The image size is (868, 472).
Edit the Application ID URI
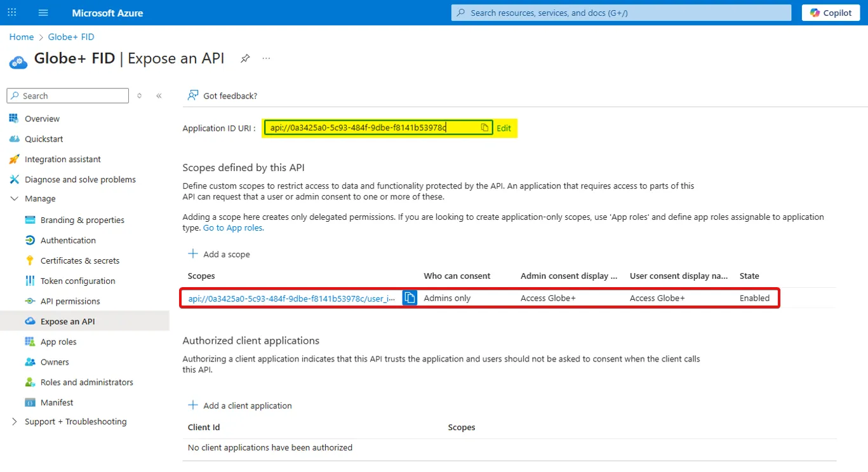504,128
